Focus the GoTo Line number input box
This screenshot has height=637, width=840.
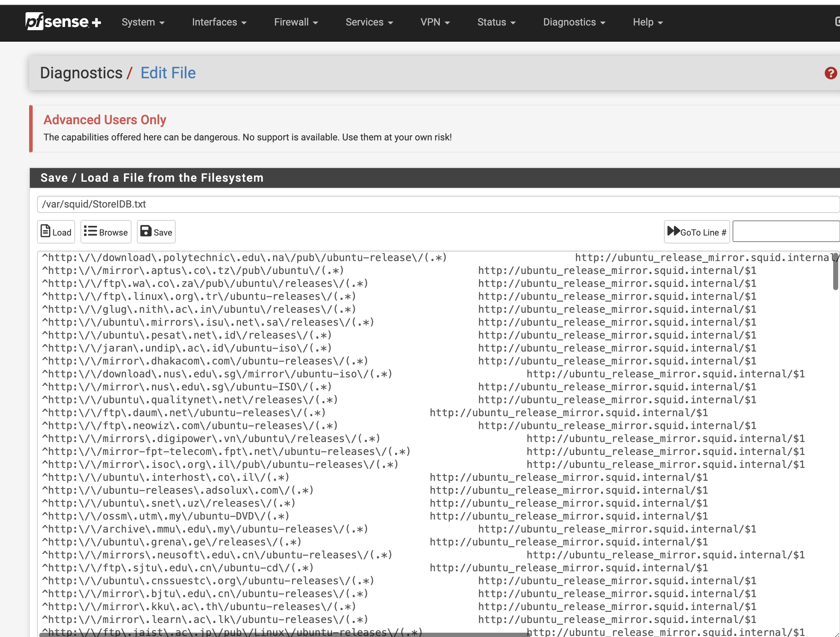pos(785,231)
